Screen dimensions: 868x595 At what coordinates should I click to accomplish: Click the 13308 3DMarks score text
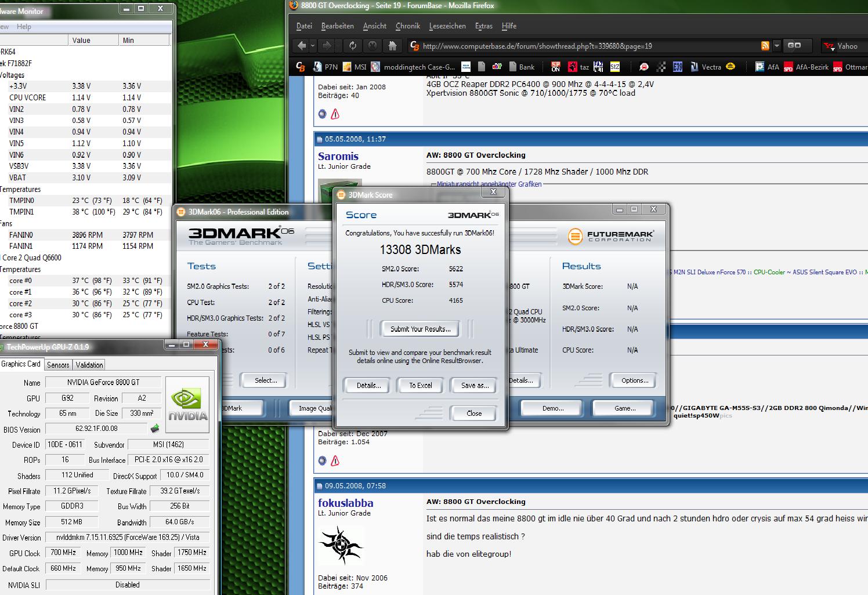click(x=420, y=250)
